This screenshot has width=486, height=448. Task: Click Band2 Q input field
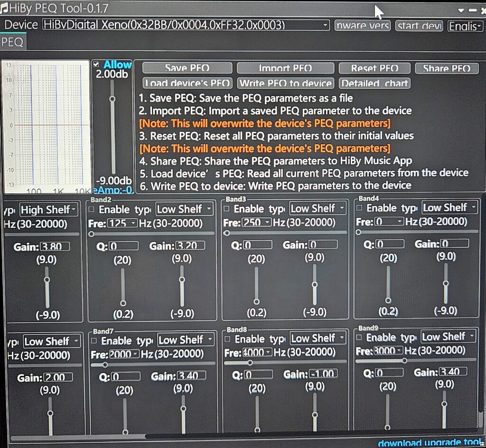tap(124, 246)
